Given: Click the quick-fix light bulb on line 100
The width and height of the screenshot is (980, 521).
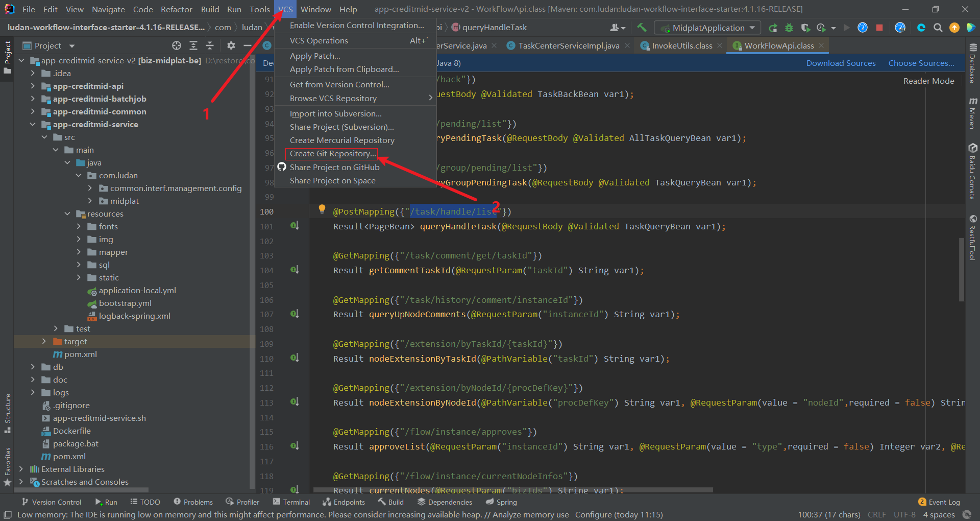Looking at the screenshot, I should (x=322, y=209).
